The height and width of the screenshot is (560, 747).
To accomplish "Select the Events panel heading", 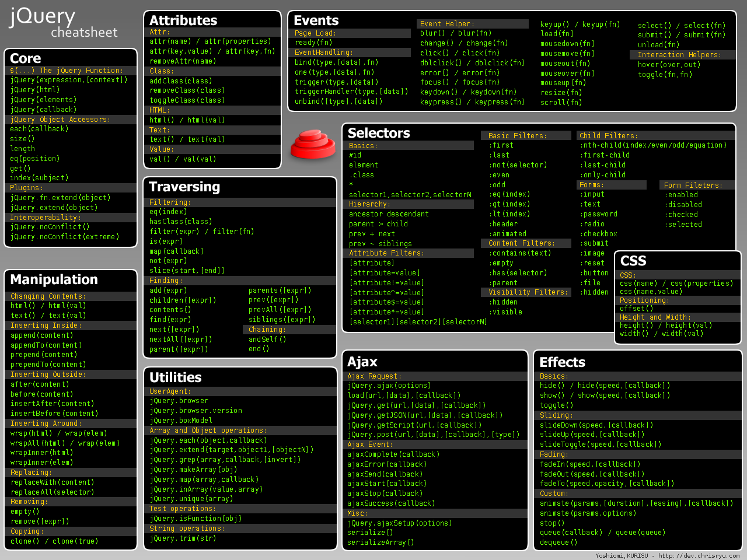I will [x=316, y=20].
